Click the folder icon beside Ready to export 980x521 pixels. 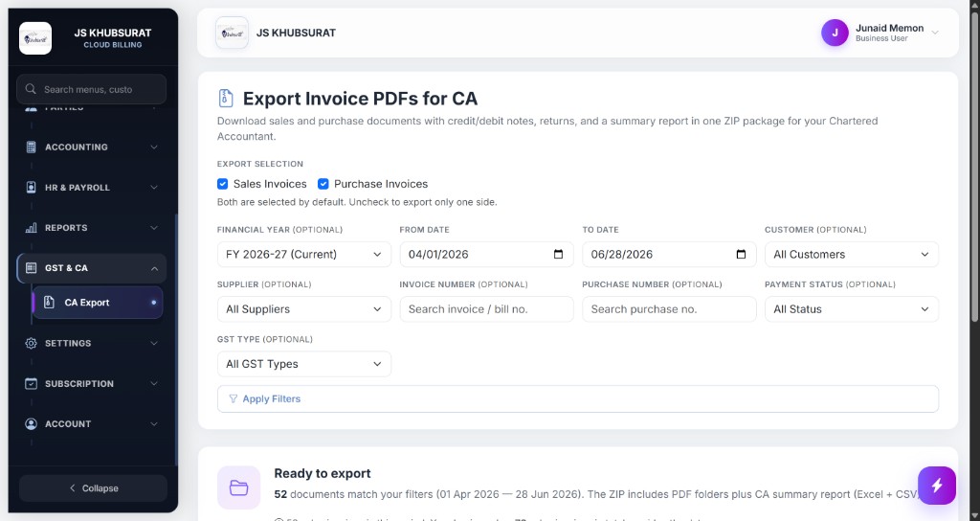(238, 487)
